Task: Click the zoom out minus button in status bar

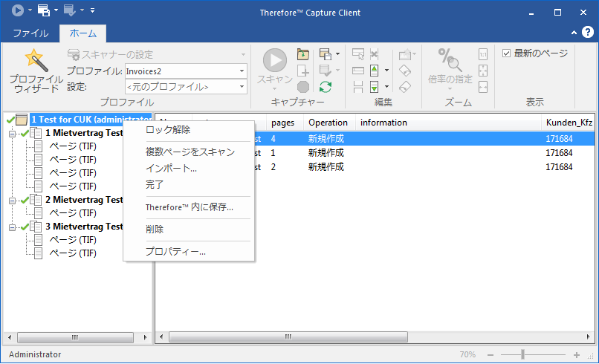Action: point(490,355)
